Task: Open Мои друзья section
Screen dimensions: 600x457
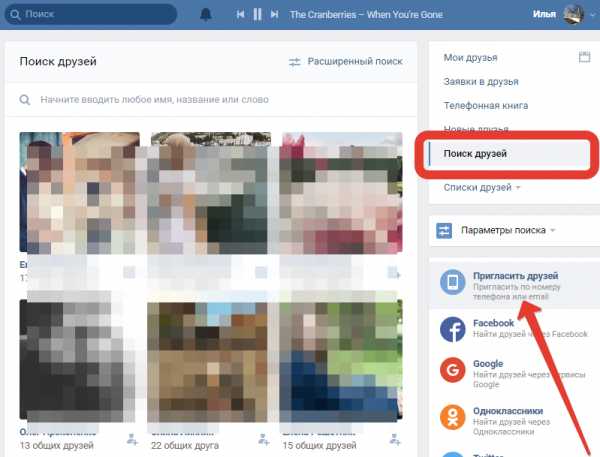Action: click(x=470, y=58)
